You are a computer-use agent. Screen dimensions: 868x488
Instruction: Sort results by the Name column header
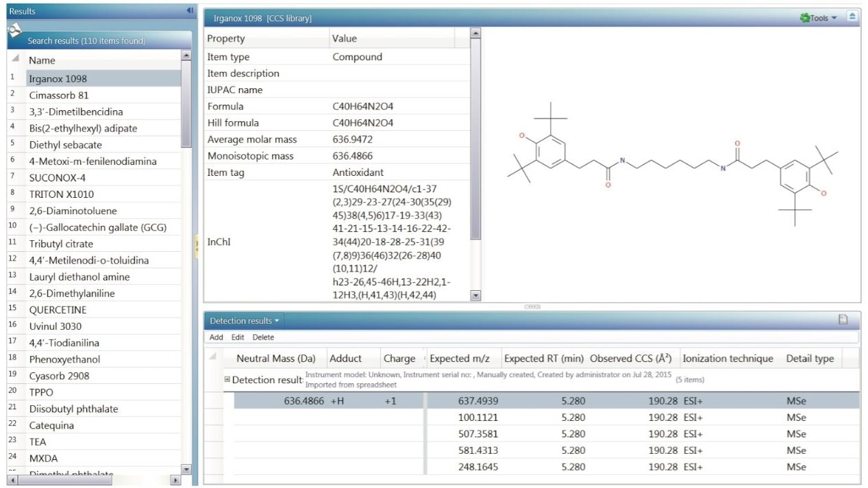(x=103, y=60)
